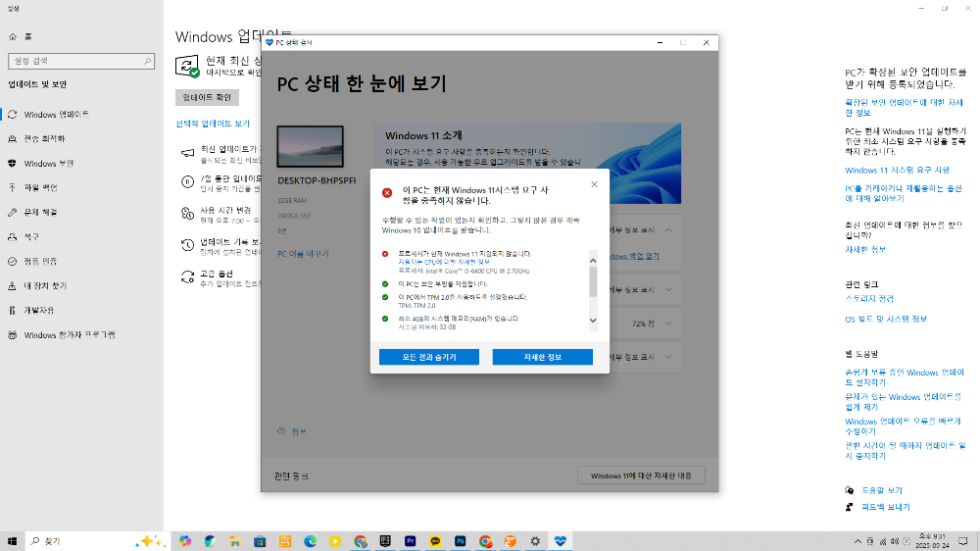980x551 pixels.
Task: Open Adobe Premiere Pro from the taskbar
Action: pyautogui.click(x=410, y=541)
